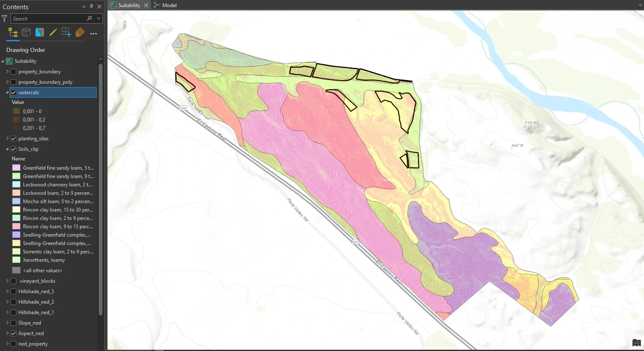644x351 pixels.
Task: Expand the Hillshade_ned_3 layer
Action: click(8, 292)
